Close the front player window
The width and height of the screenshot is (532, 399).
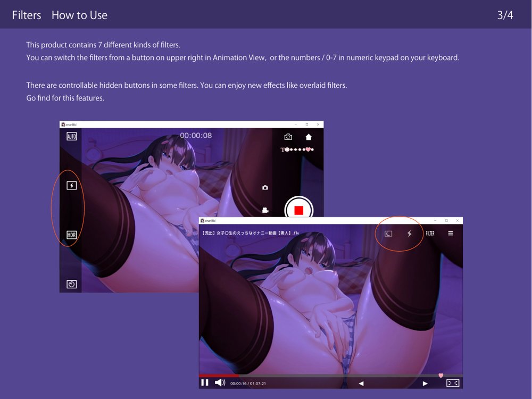pyautogui.click(x=458, y=221)
